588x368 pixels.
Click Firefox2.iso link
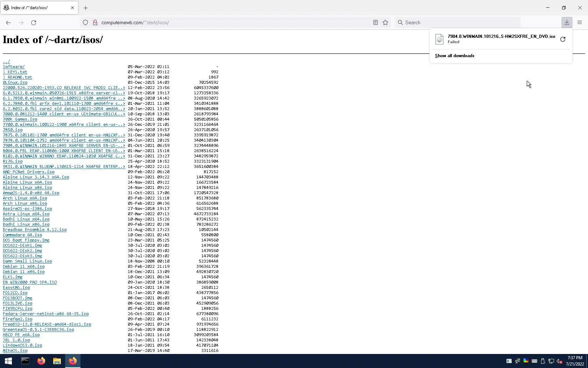[17, 319]
